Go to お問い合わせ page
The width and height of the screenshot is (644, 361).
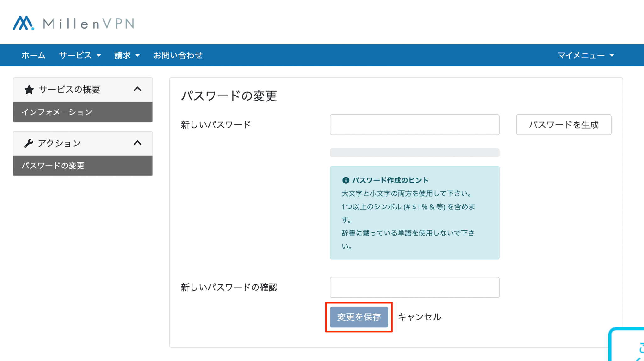tap(178, 55)
